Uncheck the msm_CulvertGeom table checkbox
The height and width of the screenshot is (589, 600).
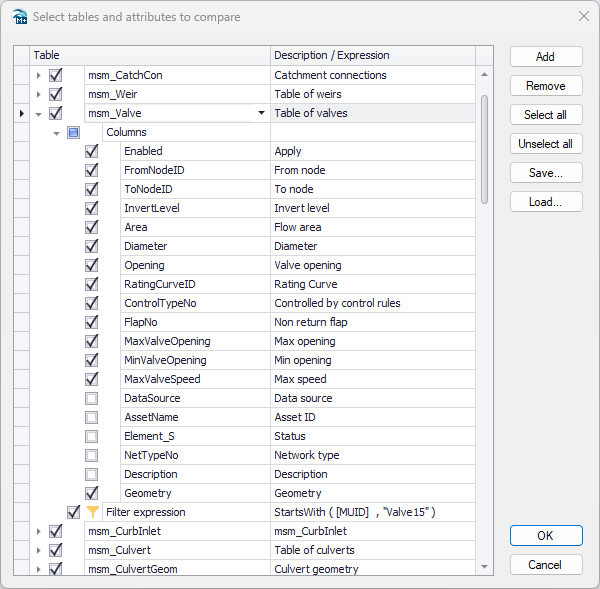tap(55, 569)
